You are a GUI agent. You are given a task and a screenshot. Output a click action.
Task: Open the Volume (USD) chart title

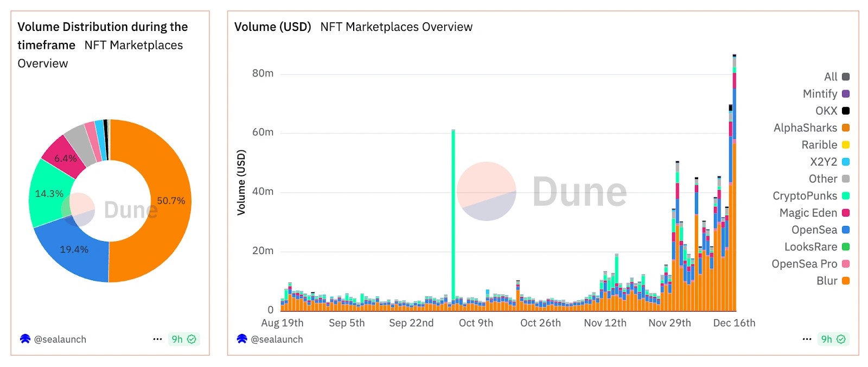272,27
